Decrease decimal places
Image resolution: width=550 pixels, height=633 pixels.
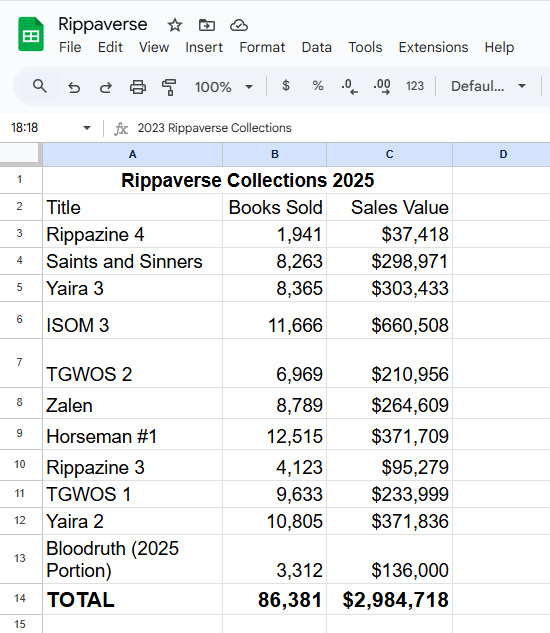349,86
